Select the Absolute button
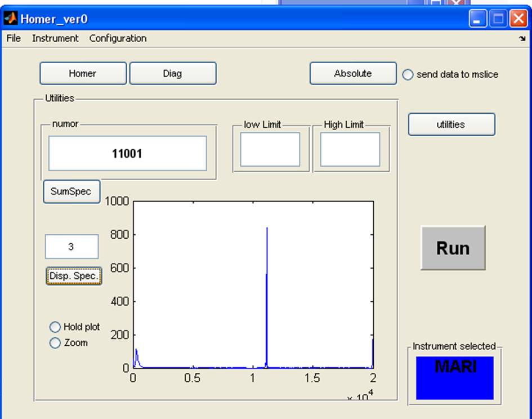 [353, 73]
